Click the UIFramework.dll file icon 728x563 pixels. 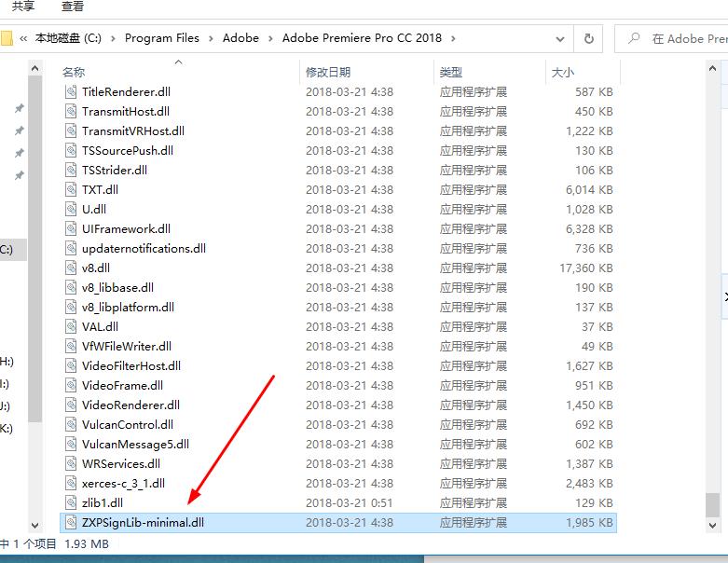(71, 228)
